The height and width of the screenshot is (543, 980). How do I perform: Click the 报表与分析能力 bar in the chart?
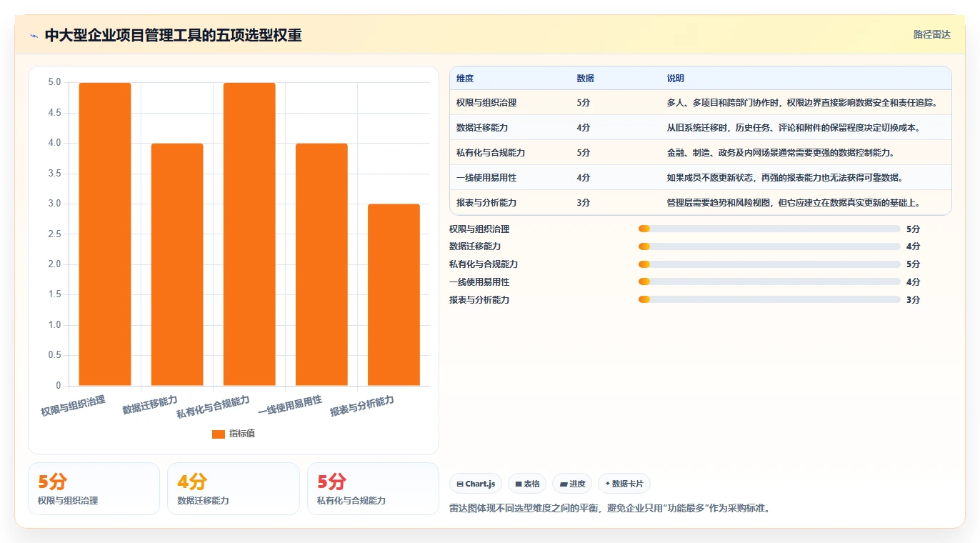394,295
